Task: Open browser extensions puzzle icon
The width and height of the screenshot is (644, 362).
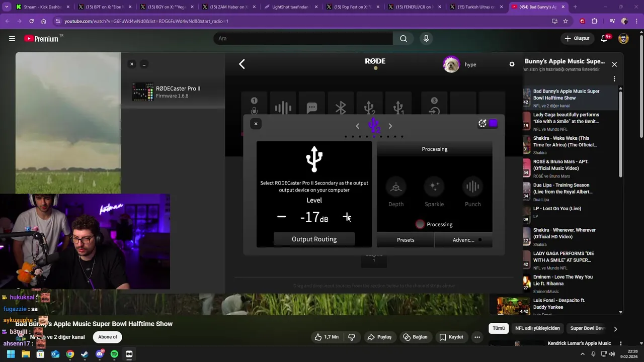Action: click(595, 21)
